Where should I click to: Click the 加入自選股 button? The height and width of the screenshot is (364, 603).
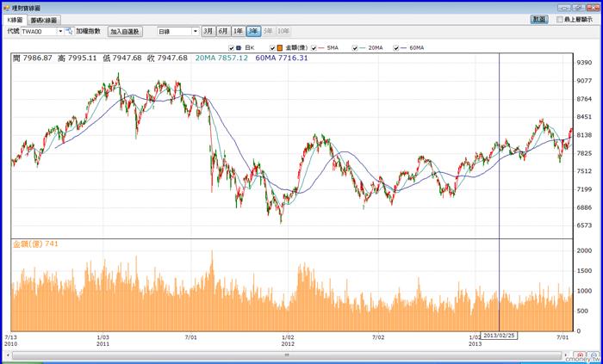125,32
